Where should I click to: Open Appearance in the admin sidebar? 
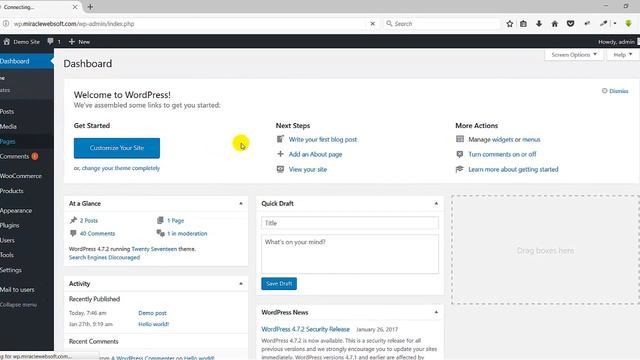(x=27, y=211)
